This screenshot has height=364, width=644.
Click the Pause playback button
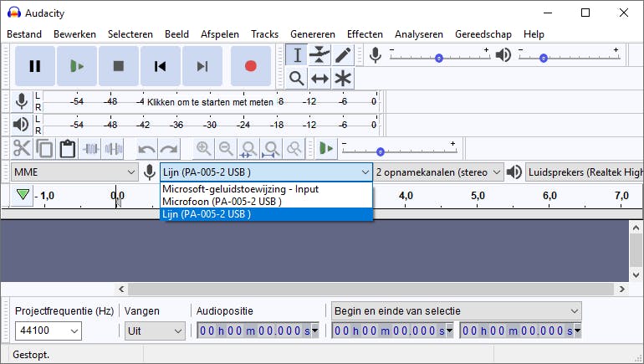coord(35,66)
